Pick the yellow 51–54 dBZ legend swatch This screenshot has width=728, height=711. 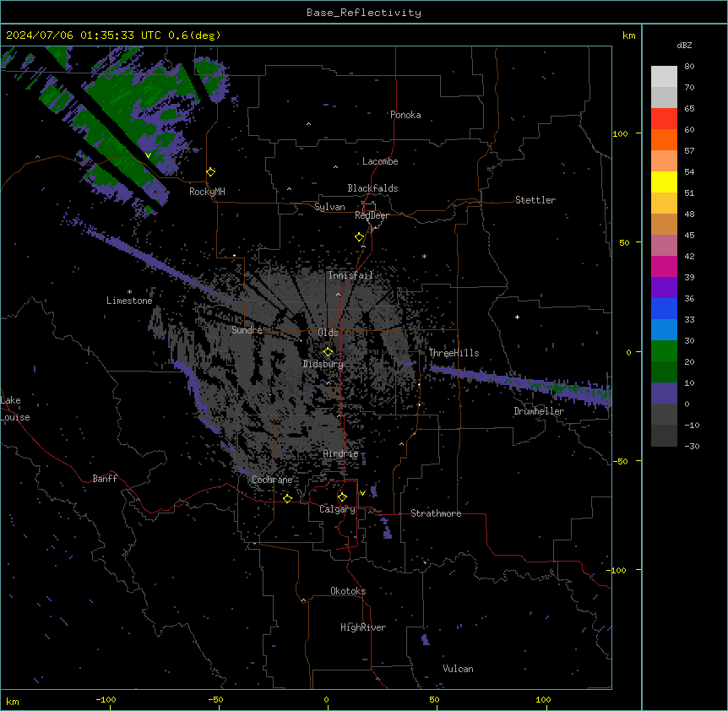click(664, 182)
